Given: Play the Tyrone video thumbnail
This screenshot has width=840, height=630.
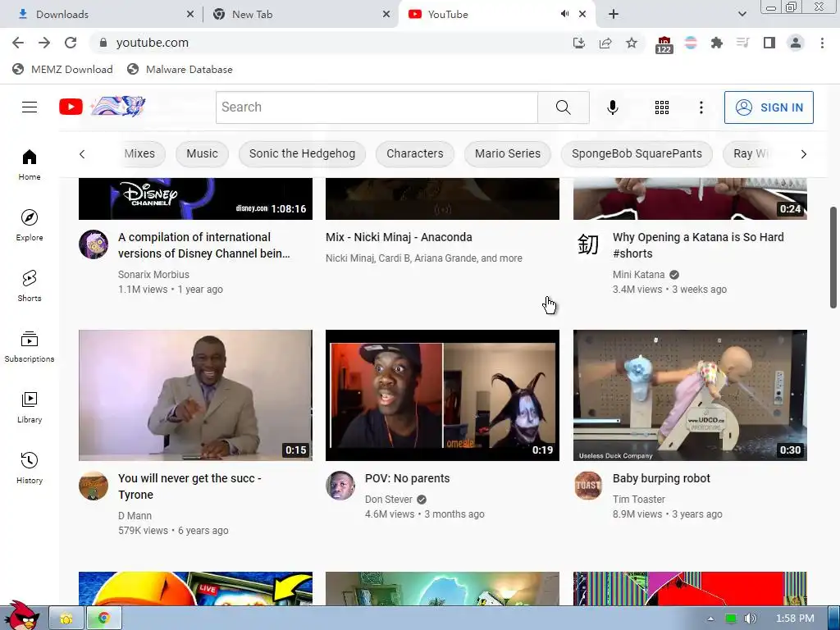Looking at the screenshot, I should [195, 395].
